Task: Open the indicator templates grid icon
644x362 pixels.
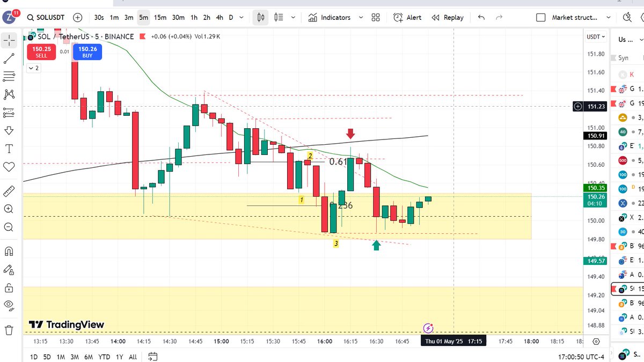Action: point(375,17)
